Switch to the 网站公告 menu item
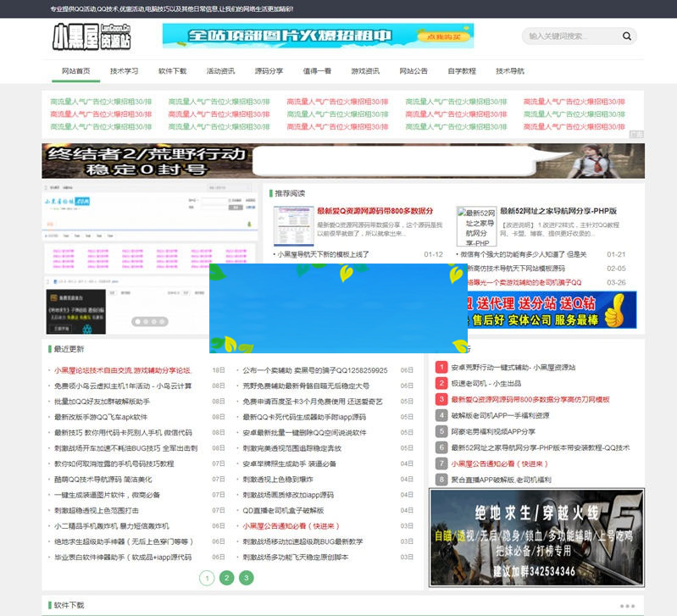Image resolution: width=677 pixels, height=616 pixels. click(x=413, y=71)
